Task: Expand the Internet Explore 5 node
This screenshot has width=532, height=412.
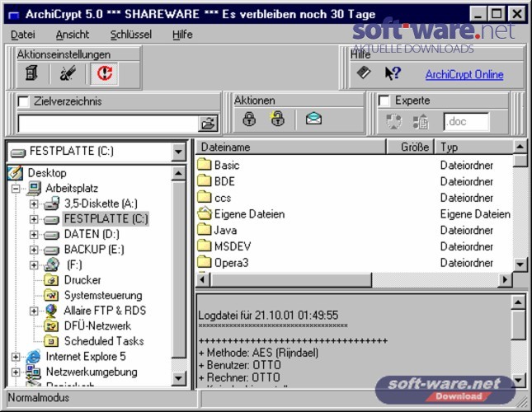Action: (16, 357)
